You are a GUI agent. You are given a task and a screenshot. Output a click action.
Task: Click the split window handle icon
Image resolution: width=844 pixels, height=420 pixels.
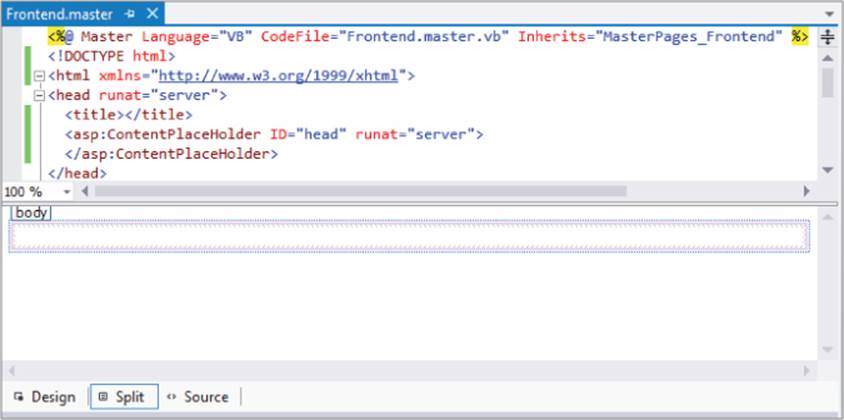(827, 37)
